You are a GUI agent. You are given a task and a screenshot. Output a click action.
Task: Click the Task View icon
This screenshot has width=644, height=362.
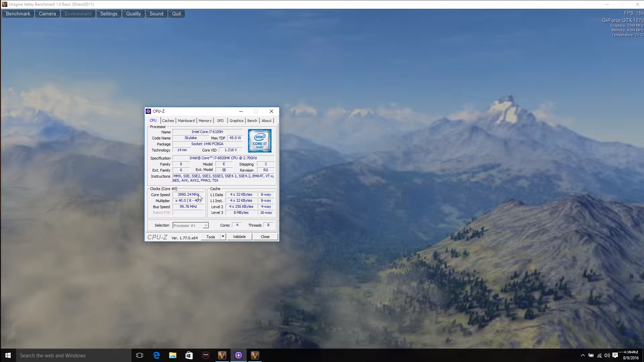click(x=140, y=355)
